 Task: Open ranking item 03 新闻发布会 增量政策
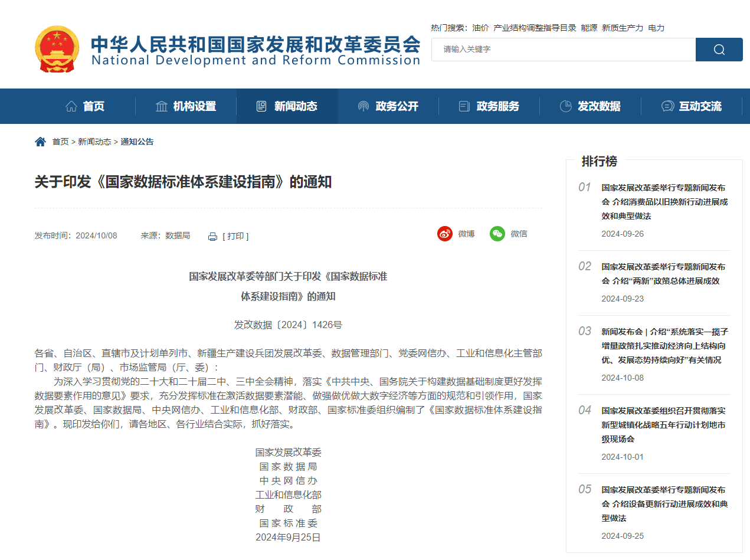pyautogui.click(x=665, y=346)
